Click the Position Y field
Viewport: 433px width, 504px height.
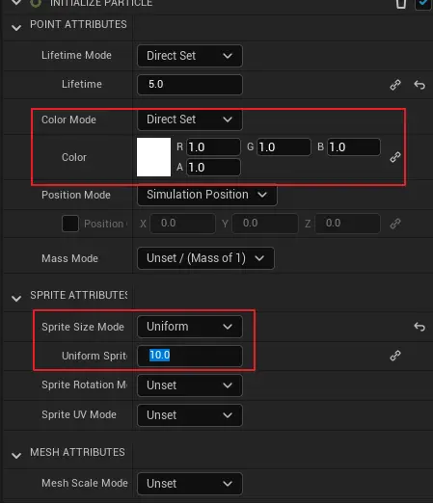pos(265,223)
